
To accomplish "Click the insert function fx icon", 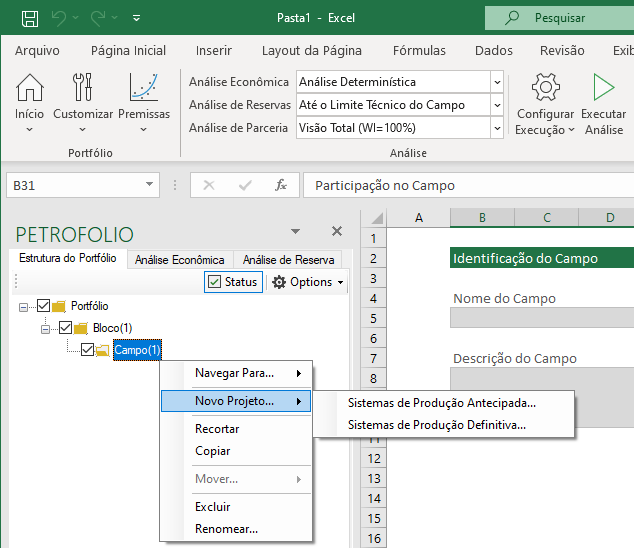I will tap(281, 185).
